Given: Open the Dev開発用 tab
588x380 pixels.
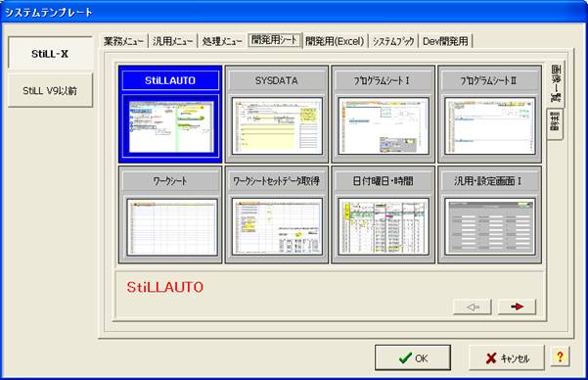Looking at the screenshot, I should pyautogui.click(x=445, y=41).
